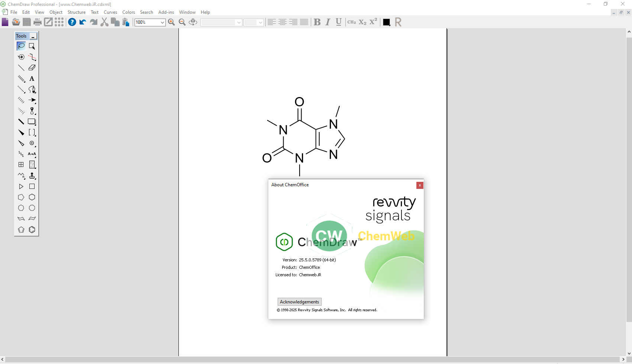This screenshot has width=632, height=364.
Task: Close the About ChemOffice dialog
Action: pos(420,185)
